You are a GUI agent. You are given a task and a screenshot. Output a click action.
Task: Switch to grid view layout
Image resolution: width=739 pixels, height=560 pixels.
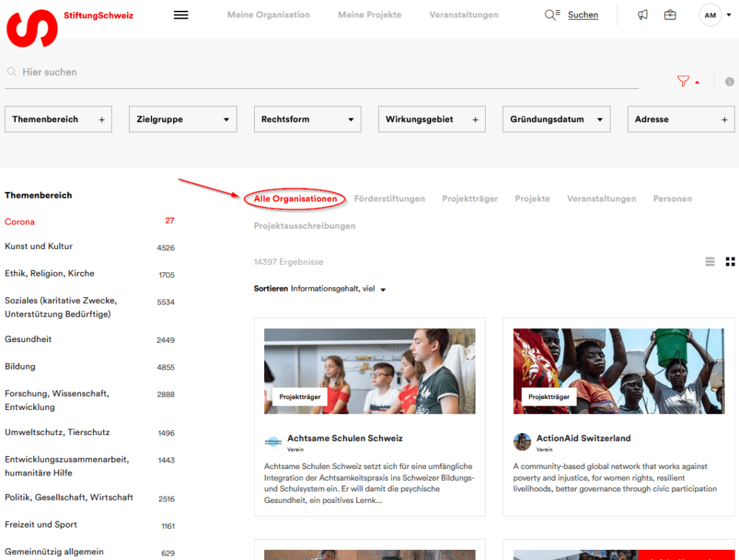click(730, 261)
